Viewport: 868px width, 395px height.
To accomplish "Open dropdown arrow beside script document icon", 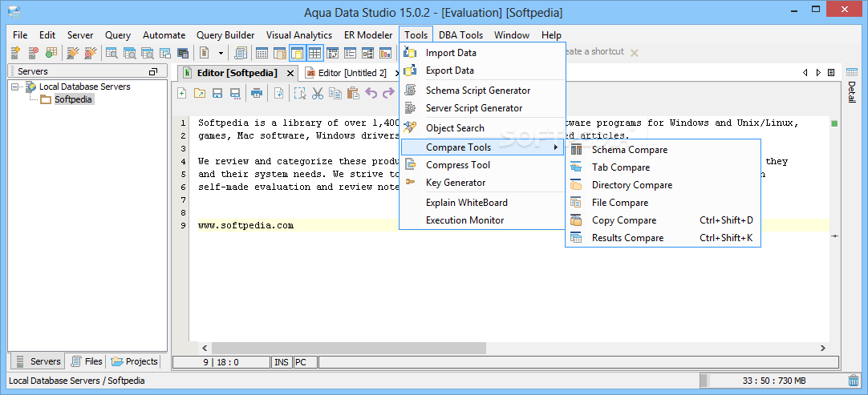I will 221,53.
